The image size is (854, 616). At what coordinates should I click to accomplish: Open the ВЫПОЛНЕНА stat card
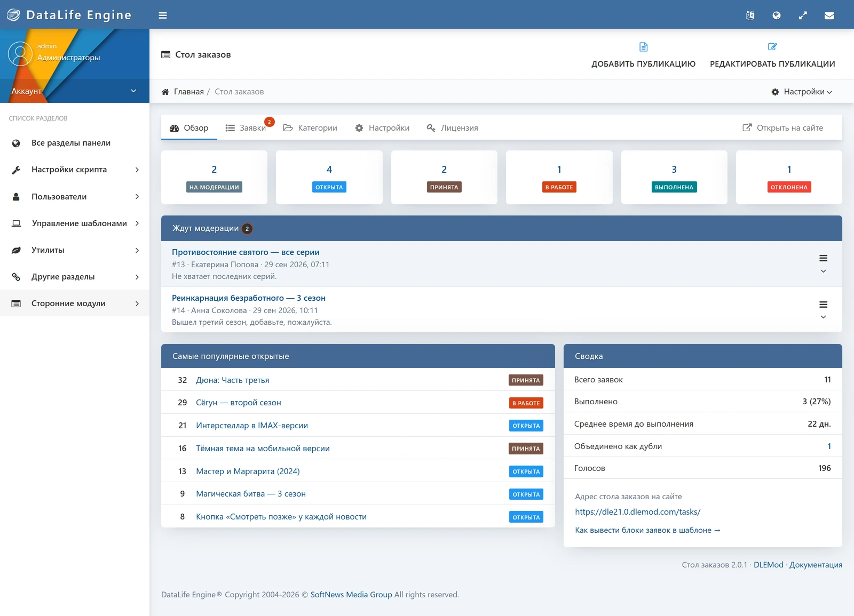[x=674, y=177]
